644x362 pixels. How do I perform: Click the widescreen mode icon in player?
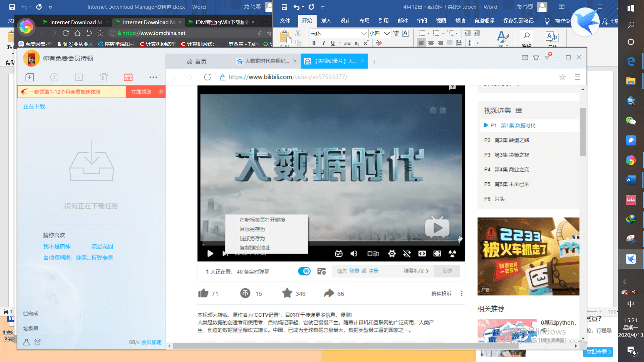422,254
